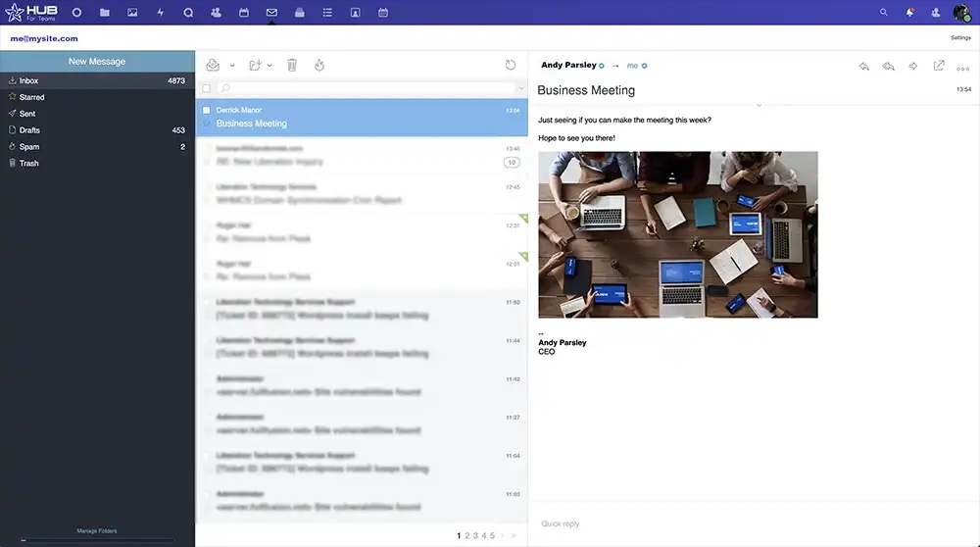
Task: Expand the move-to-folder dropdown arrow
Action: point(270,66)
